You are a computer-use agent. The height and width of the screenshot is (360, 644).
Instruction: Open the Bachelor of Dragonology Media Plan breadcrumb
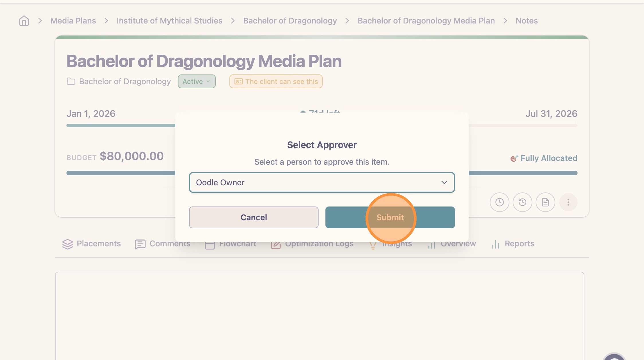(426, 21)
